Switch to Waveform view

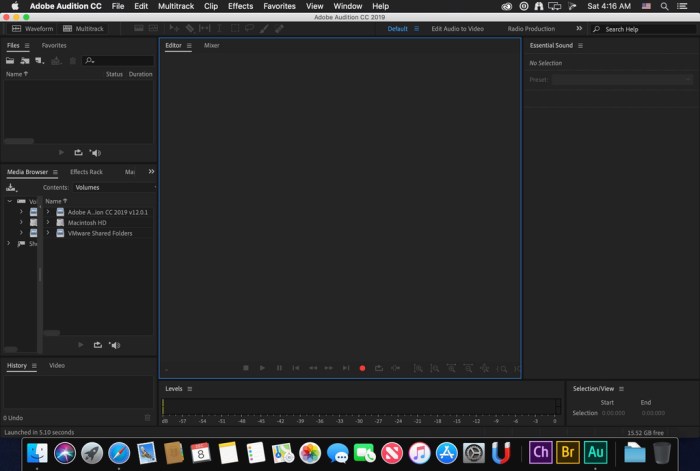32,29
